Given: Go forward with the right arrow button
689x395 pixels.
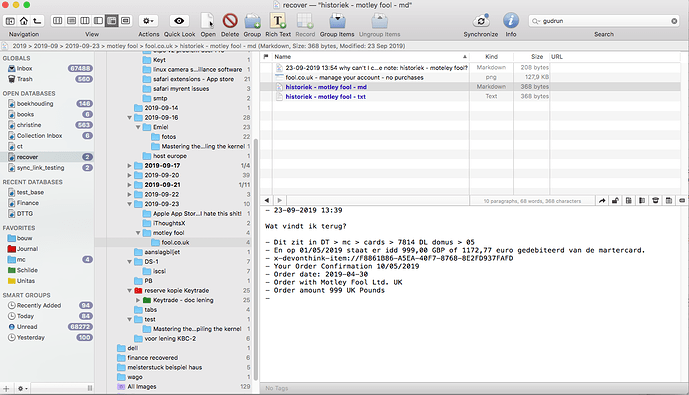Looking at the screenshot, I should click(279, 200).
